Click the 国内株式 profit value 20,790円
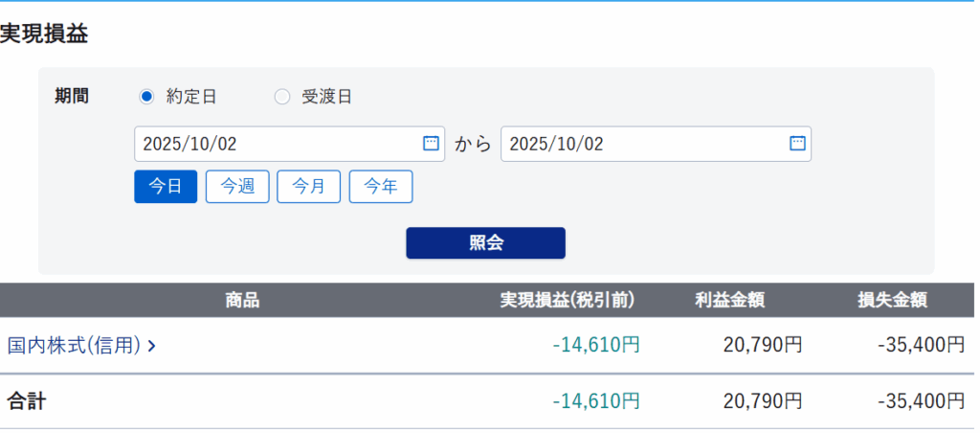Screen dimensions: 980x433 coord(763,345)
